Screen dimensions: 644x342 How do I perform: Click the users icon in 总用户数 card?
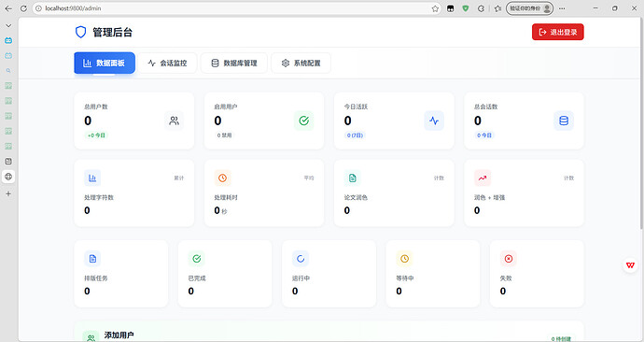click(x=175, y=121)
